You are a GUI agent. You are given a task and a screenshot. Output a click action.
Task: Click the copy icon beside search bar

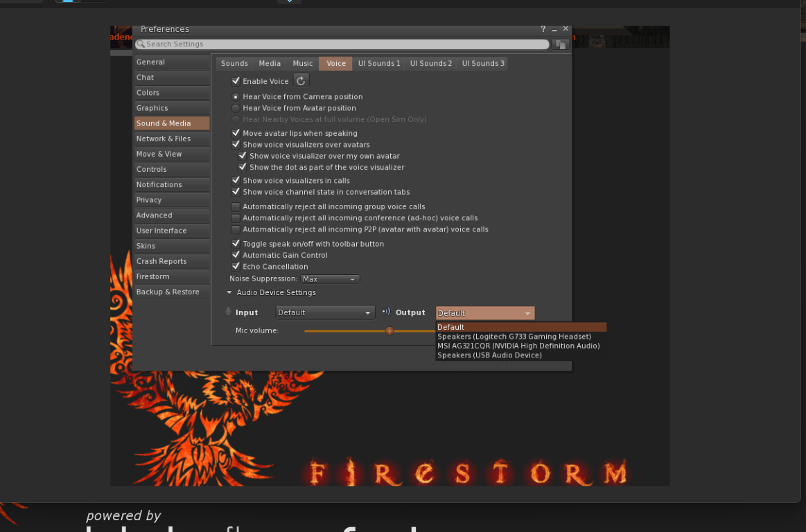(560, 45)
